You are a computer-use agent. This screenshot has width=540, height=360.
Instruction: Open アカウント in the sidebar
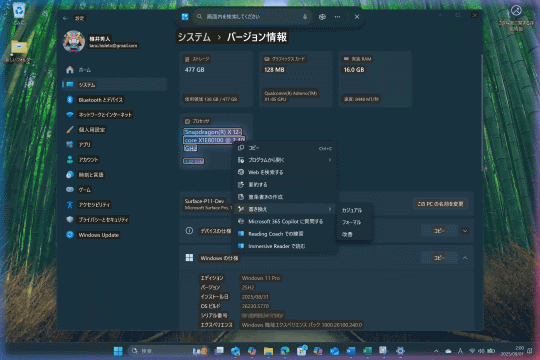pyautogui.click(x=115, y=160)
